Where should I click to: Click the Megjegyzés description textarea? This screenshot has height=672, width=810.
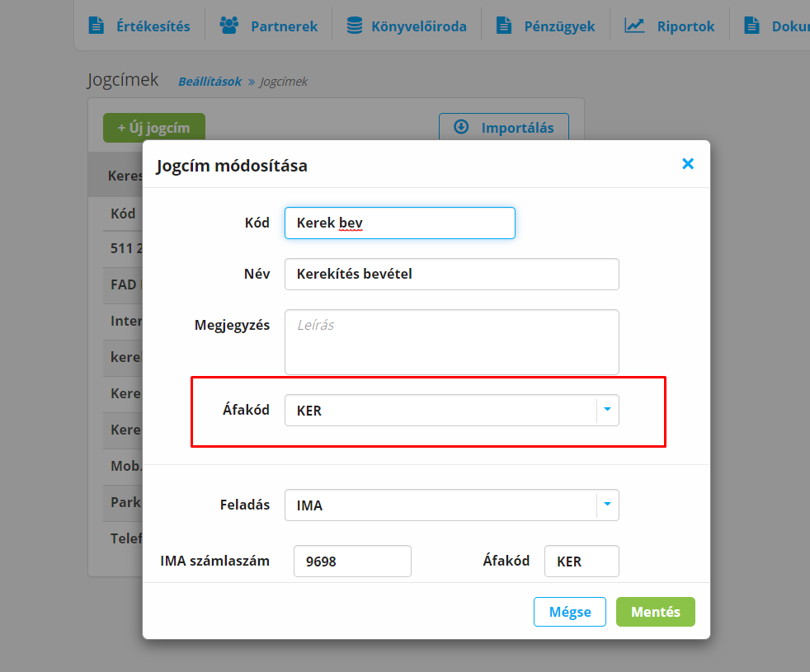(x=451, y=342)
